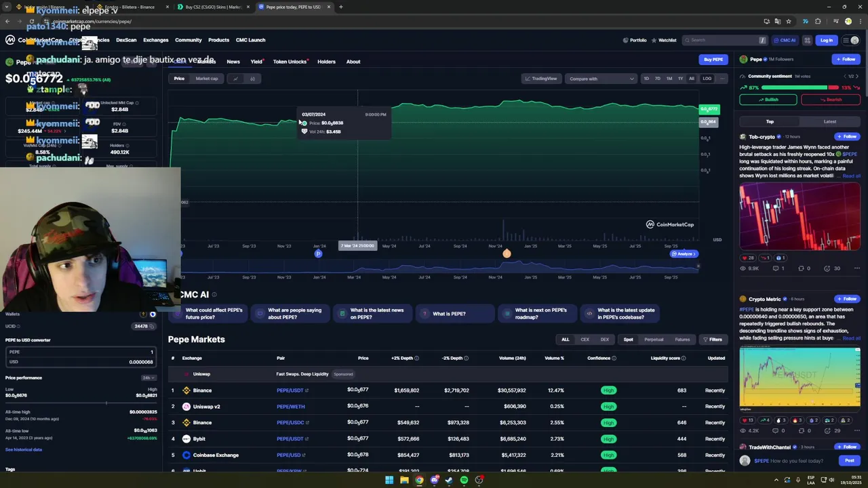868x488 pixels.
Task: Open the News tab
Action: coord(233,62)
